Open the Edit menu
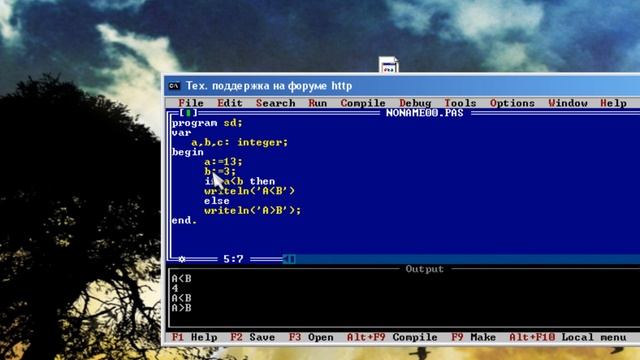The width and height of the screenshot is (640, 360). pyautogui.click(x=230, y=103)
